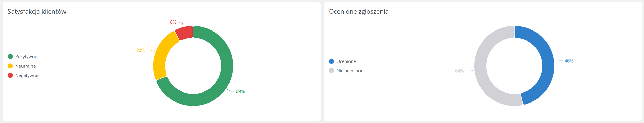Toggle the Negatywne legend label
This screenshot has width=644, height=123.
(27, 75)
